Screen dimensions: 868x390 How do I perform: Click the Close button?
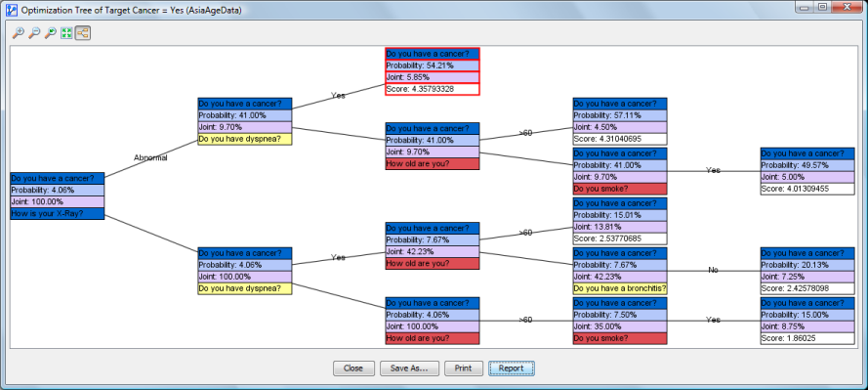coord(353,368)
